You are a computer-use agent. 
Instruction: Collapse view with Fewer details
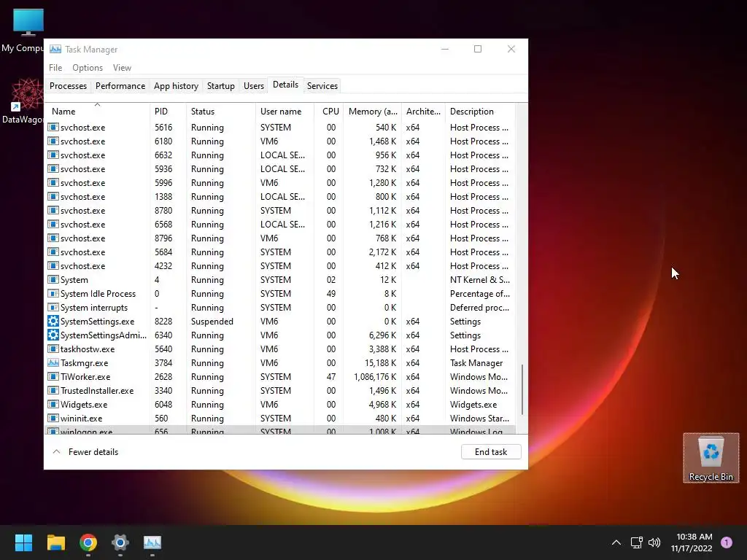pos(85,452)
